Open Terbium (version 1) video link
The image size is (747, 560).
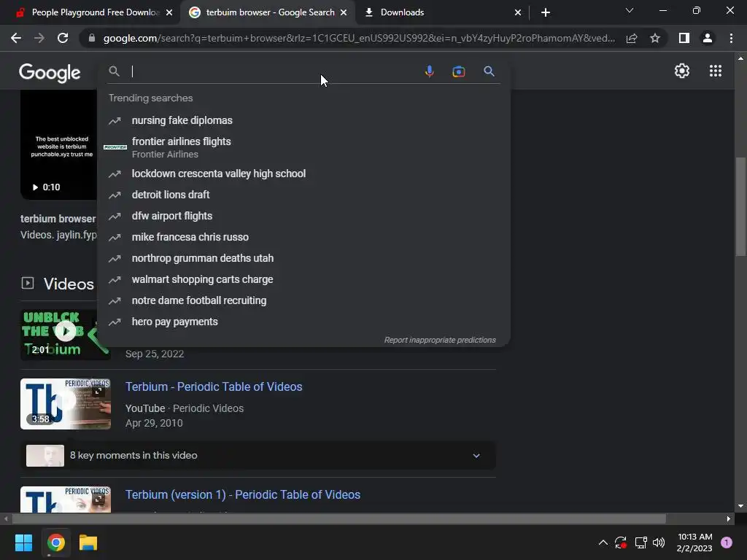[242, 495]
